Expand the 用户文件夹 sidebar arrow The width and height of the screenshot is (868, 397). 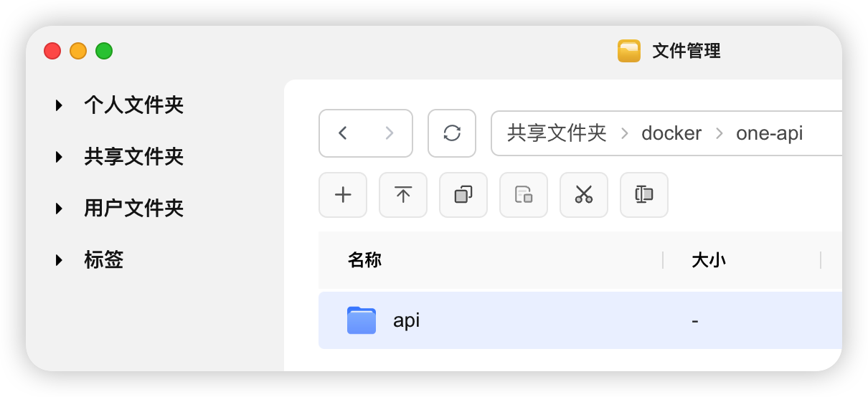click(x=60, y=209)
